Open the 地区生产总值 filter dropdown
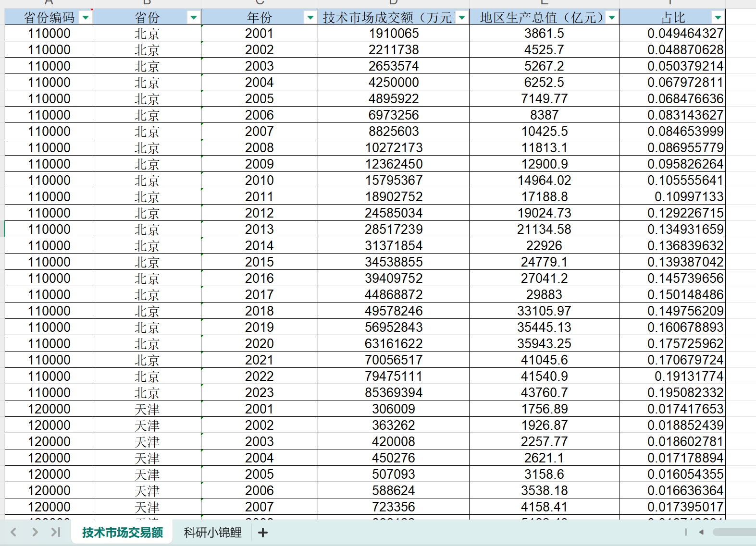Screen dimensions: 756x546 (612, 18)
